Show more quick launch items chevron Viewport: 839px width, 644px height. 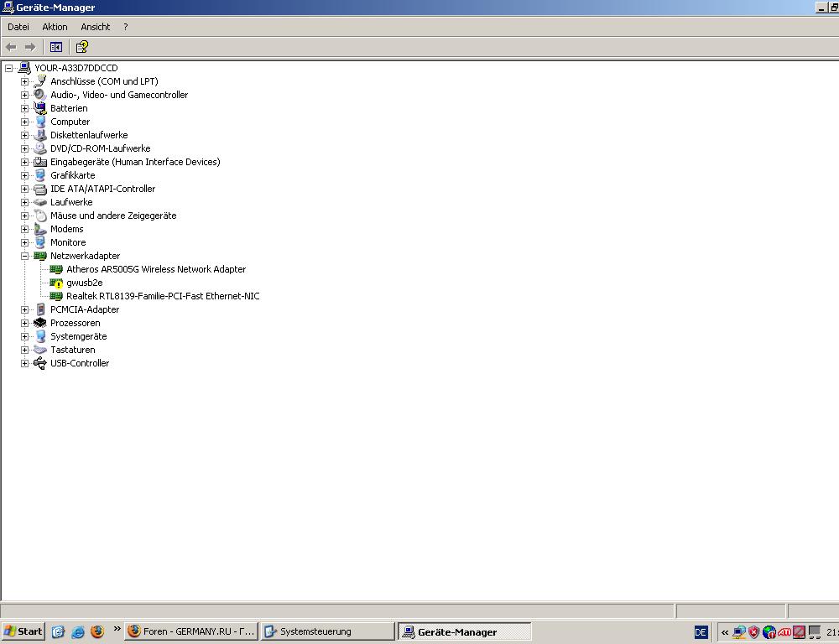117,629
